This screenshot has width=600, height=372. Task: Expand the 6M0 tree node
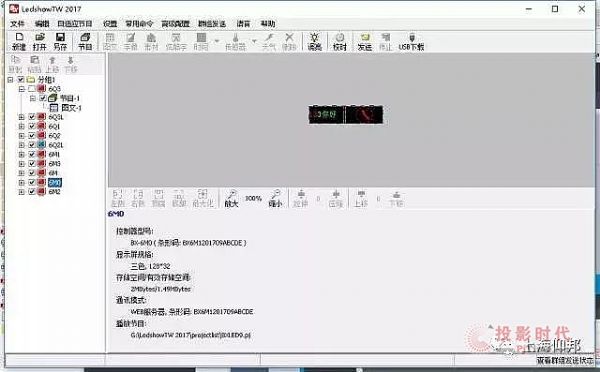tap(21, 183)
